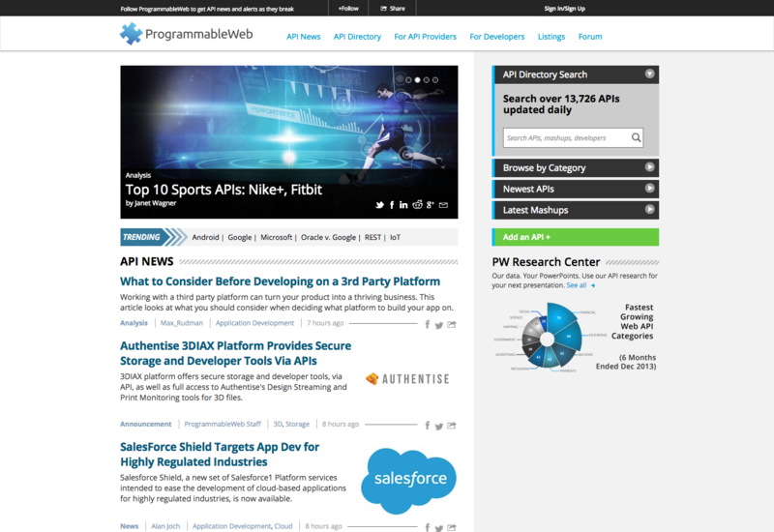
Task: Facebook icon for 3rd Party Platform article
Action: click(428, 325)
